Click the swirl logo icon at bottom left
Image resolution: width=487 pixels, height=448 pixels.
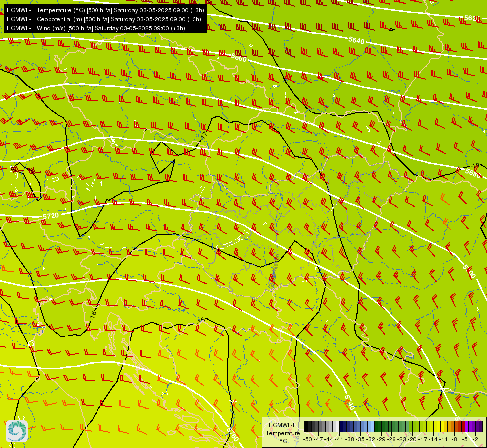[x=17, y=431]
